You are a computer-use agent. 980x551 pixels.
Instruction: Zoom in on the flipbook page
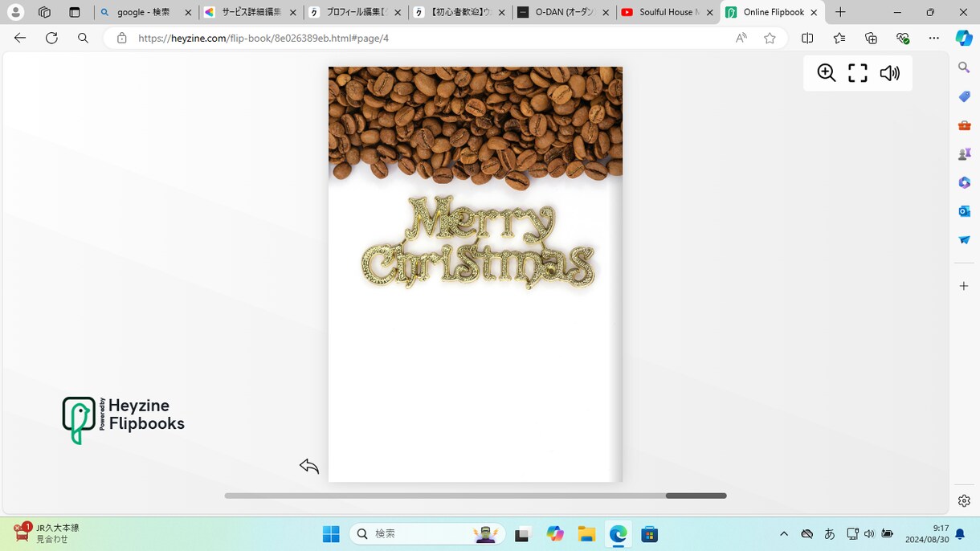click(827, 73)
